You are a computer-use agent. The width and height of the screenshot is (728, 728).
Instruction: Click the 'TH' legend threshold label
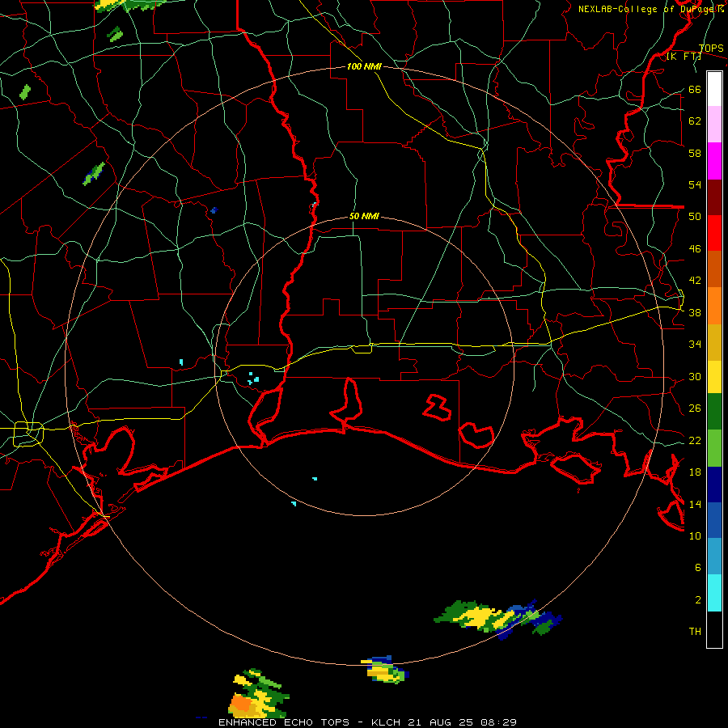[695, 632]
